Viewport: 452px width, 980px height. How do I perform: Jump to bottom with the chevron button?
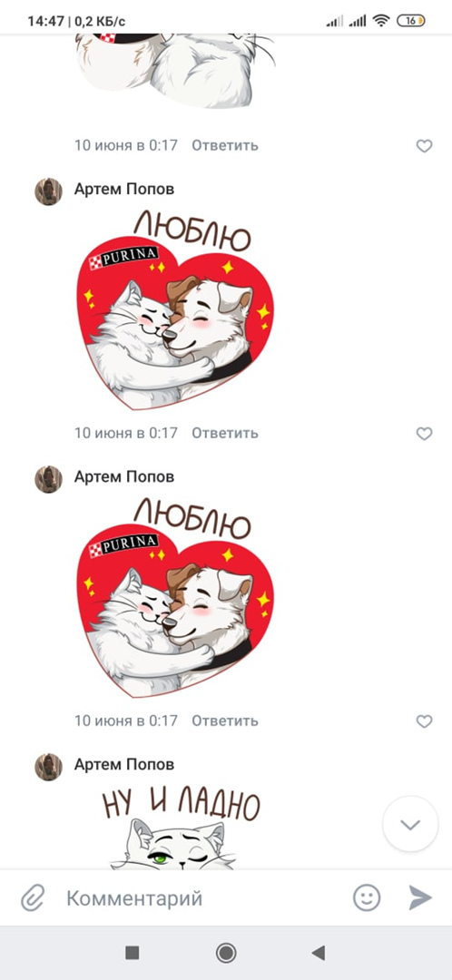click(410, 824)
